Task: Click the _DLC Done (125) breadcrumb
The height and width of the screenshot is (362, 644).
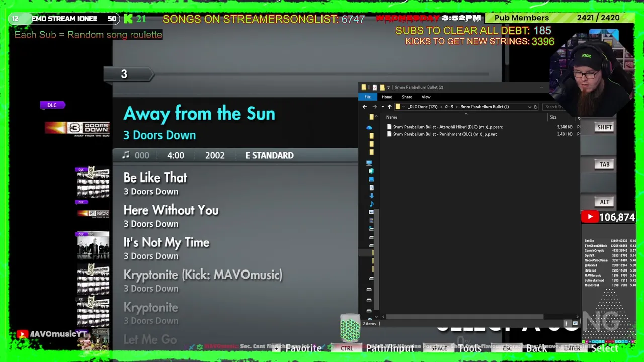Action: click(x=423, y=107)
